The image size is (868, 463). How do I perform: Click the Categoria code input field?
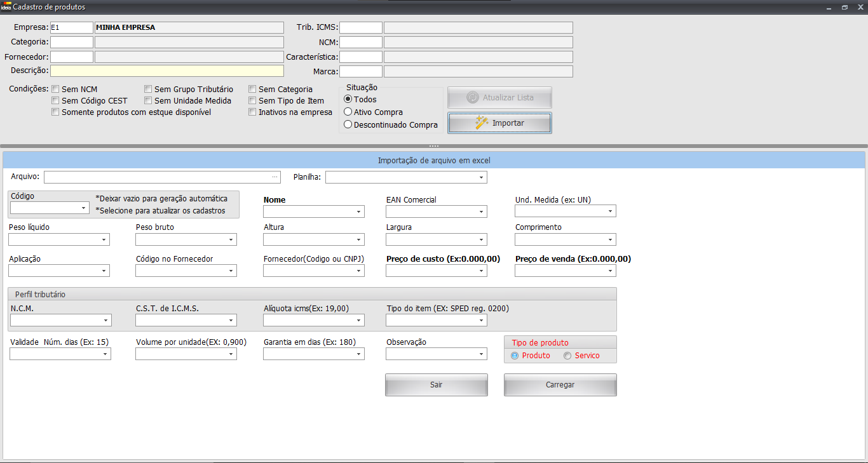72,42
